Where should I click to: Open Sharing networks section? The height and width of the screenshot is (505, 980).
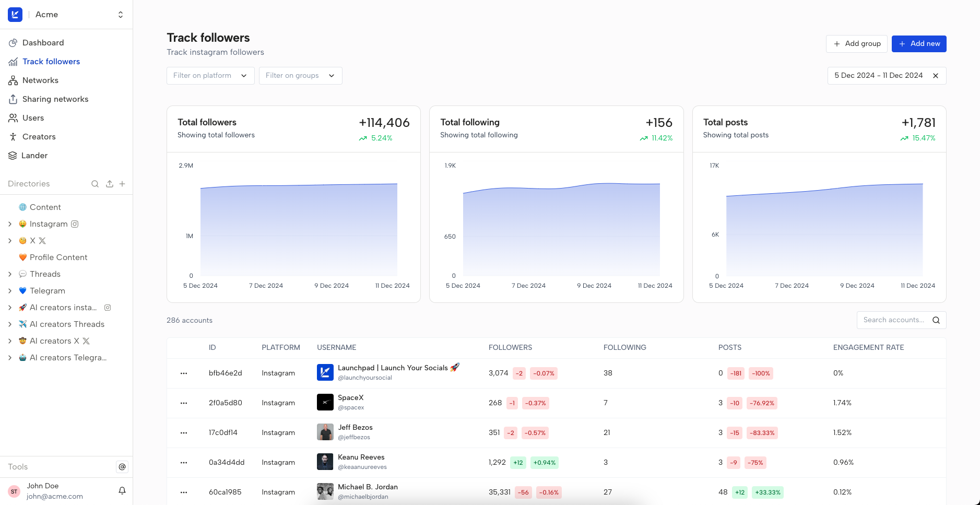(x=55, y=99)
